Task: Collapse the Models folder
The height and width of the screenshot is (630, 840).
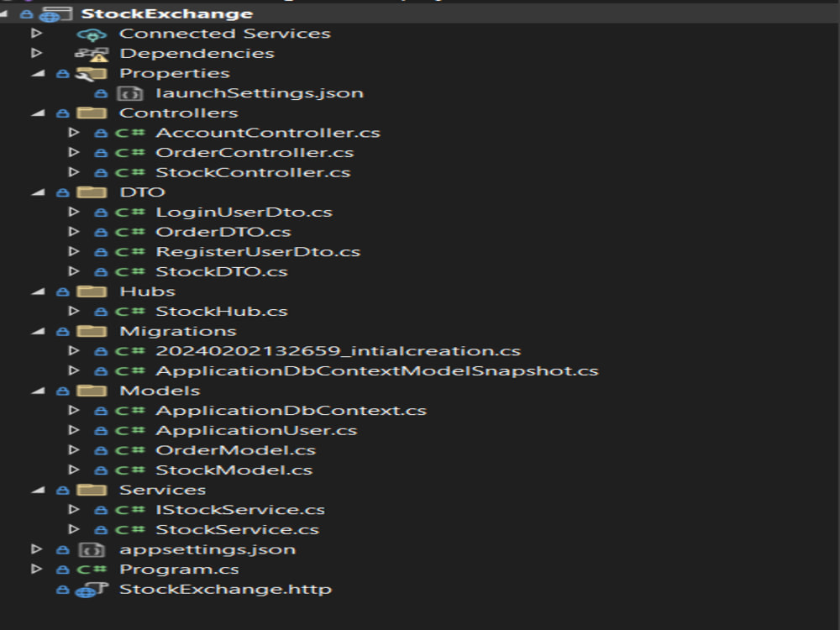Action: tap(39, 391)
